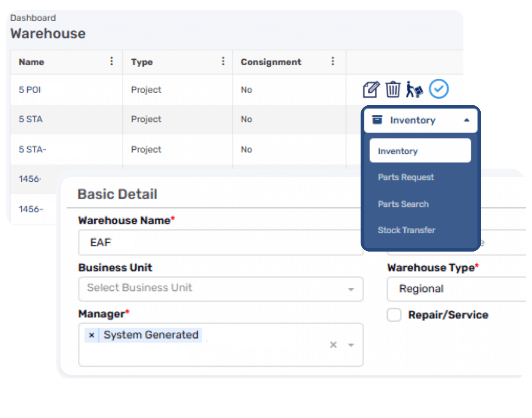Image resolution: width=532 pixels, height=418 pixels.
Task: Click the blue circled checkmark icon
Action: tap(439, 89)
